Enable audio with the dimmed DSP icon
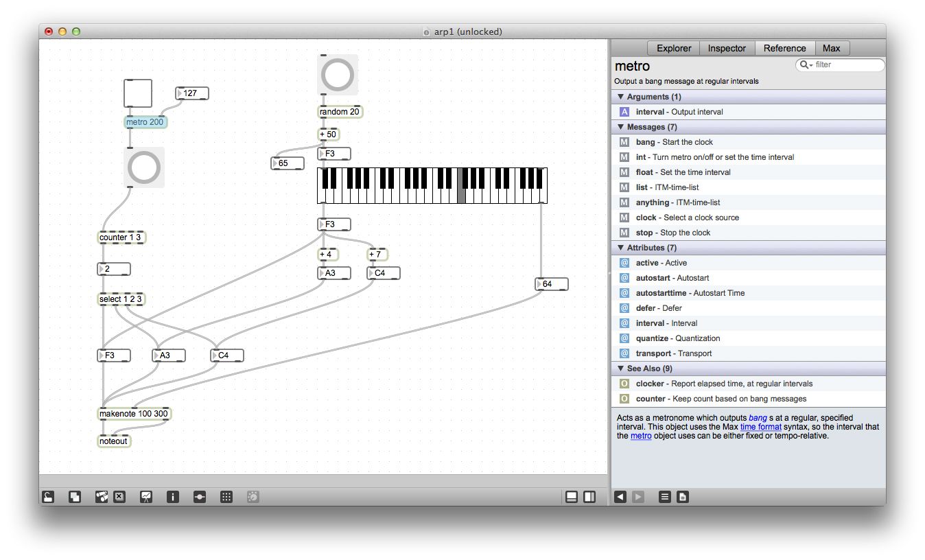The width and height of the screenshot is (925, 560). tap(253, 496)
